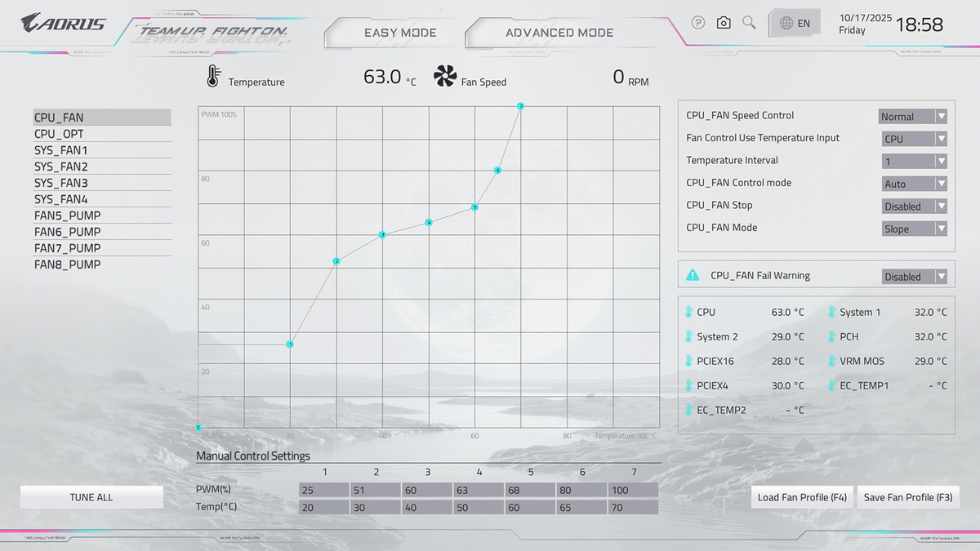Select fan curve point 1 on graph

[290, 344]
